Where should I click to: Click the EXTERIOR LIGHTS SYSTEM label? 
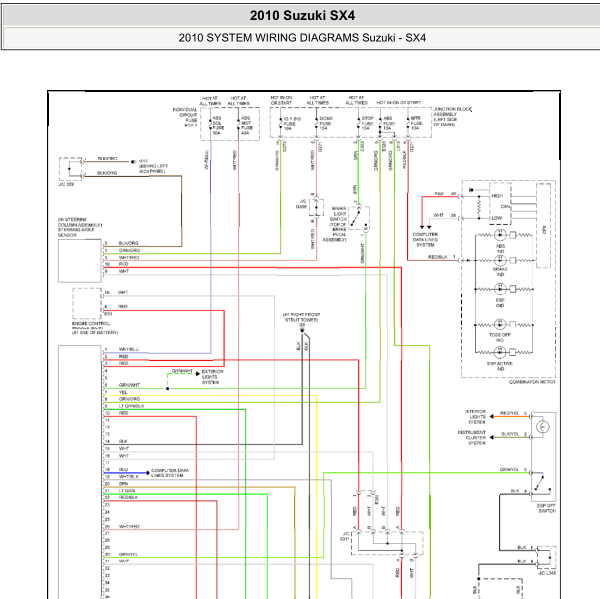pos(212,377)
